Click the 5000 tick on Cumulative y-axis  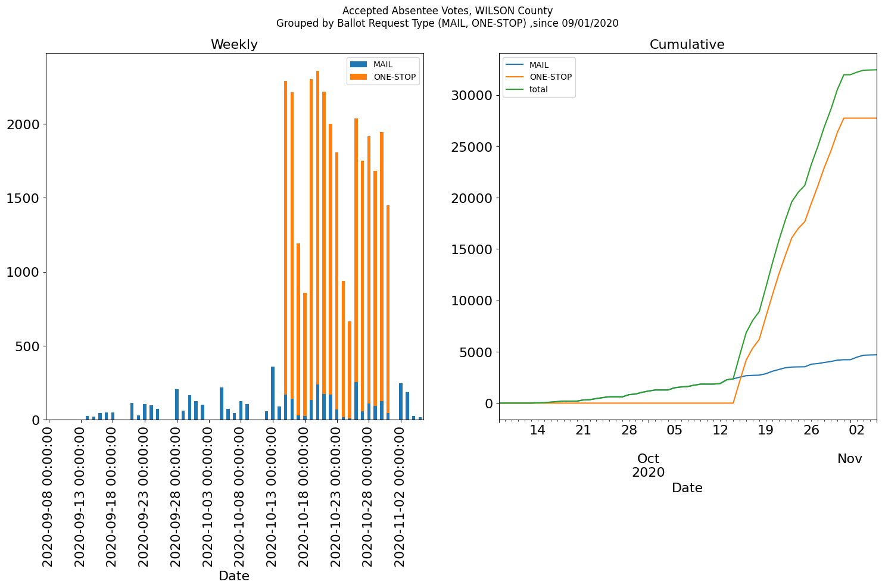tap(475, 352)
